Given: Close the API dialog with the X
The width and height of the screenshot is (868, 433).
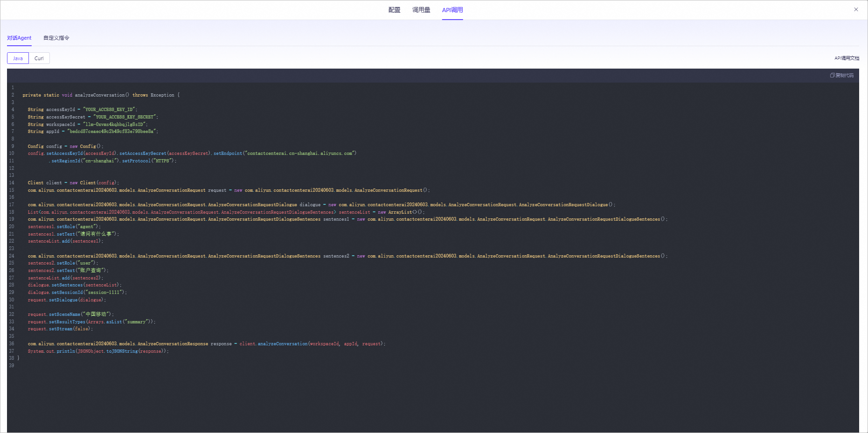Looking at the screenshot, I should [856, 9].
